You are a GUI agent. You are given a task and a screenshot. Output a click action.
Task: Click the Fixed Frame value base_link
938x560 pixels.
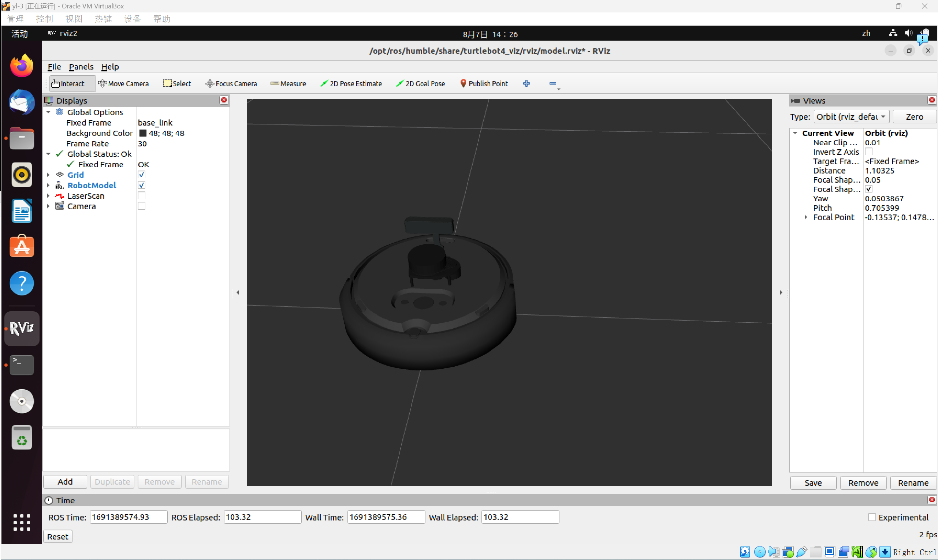(155, 123)
